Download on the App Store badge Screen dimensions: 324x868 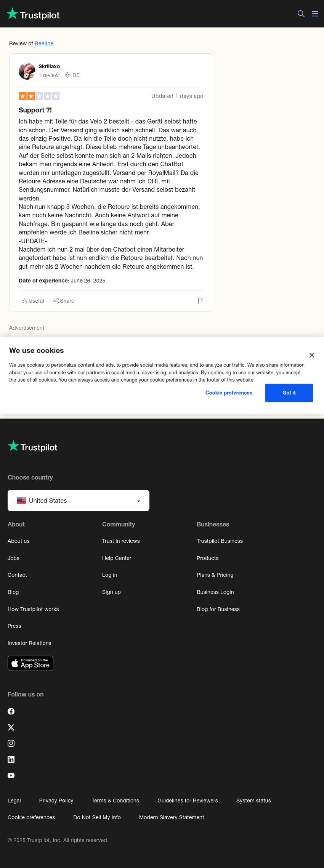[x=30, y=663]
